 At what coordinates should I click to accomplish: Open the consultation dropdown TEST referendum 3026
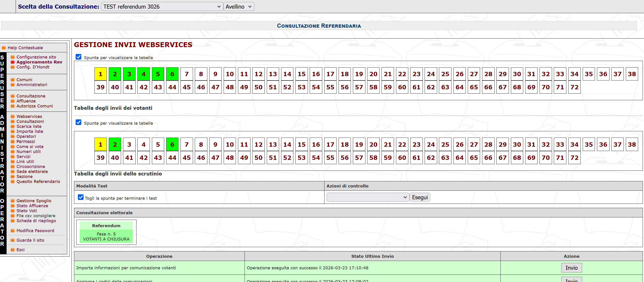(x=162, y=7)
